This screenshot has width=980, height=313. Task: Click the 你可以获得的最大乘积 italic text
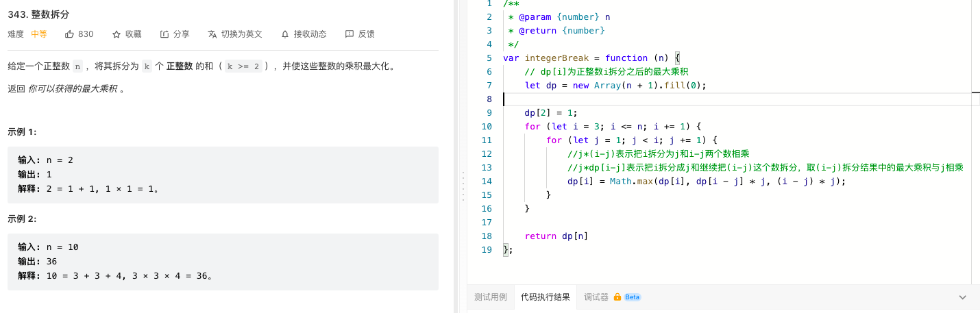coord(73,89)
